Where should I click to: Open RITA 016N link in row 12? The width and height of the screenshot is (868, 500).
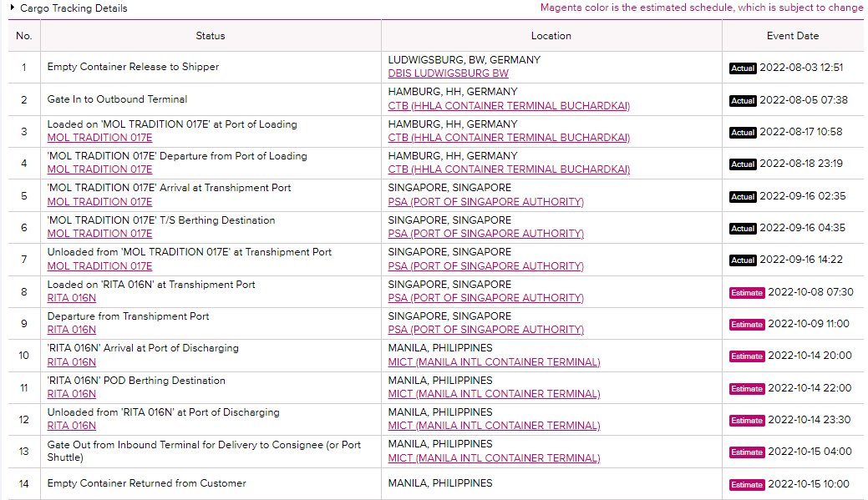pos(71,426)
